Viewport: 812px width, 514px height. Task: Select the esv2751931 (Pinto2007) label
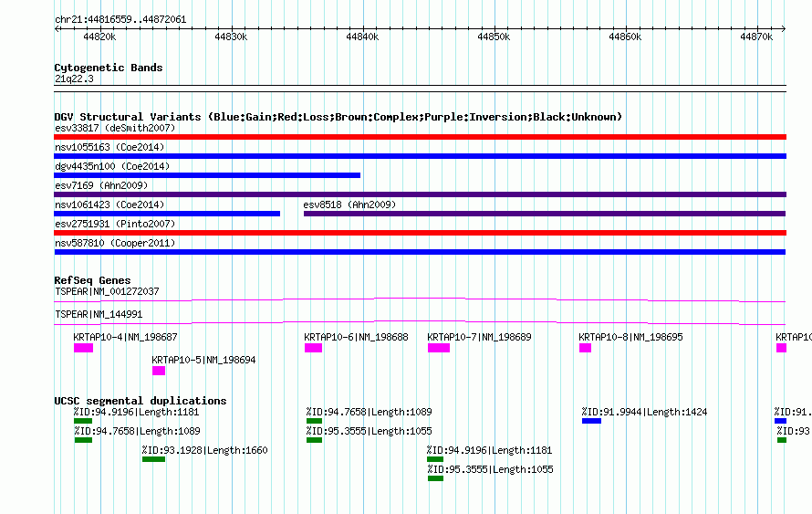click(x=115, y=224)
